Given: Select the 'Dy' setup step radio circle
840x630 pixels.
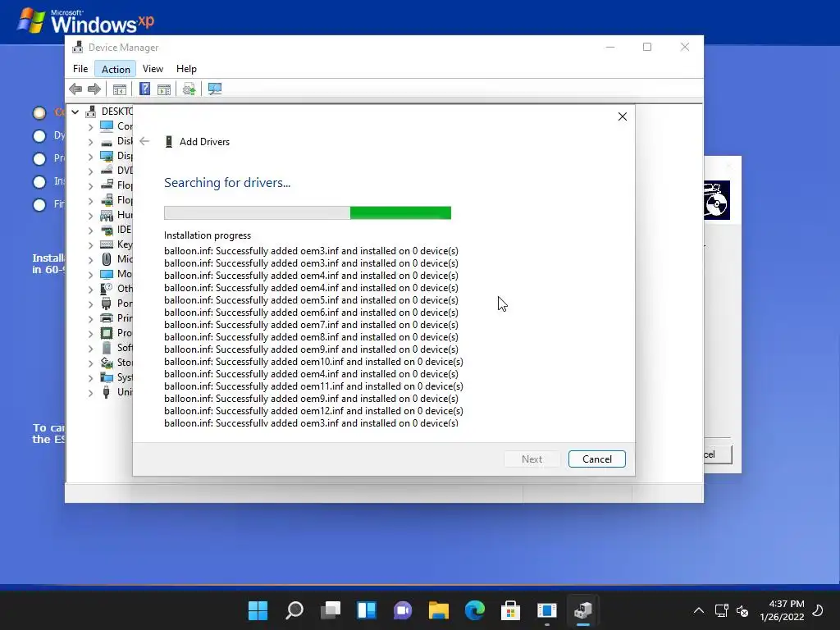Looking at the screenshot, I should [x=39, y=136].
